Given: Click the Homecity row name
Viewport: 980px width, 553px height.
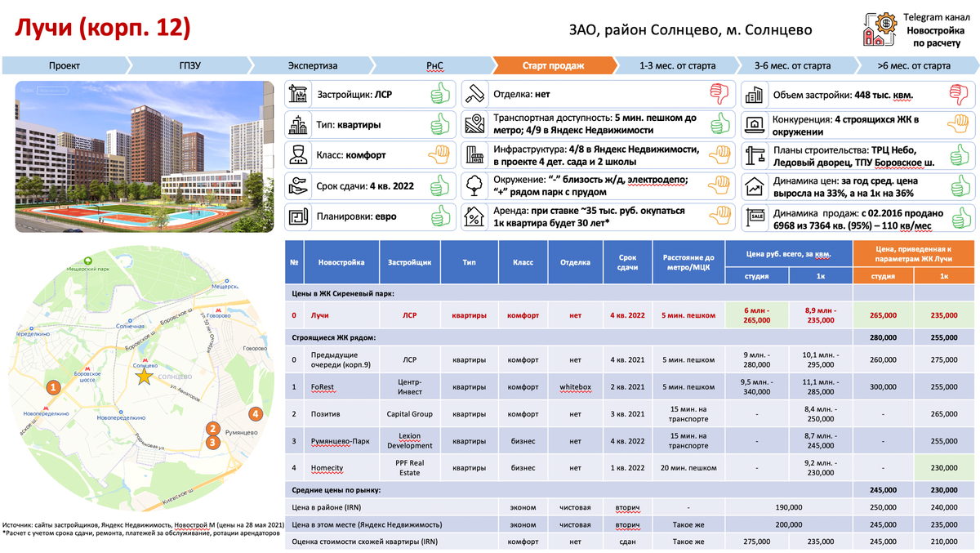Looking at the screenshot, I should 327,468.
